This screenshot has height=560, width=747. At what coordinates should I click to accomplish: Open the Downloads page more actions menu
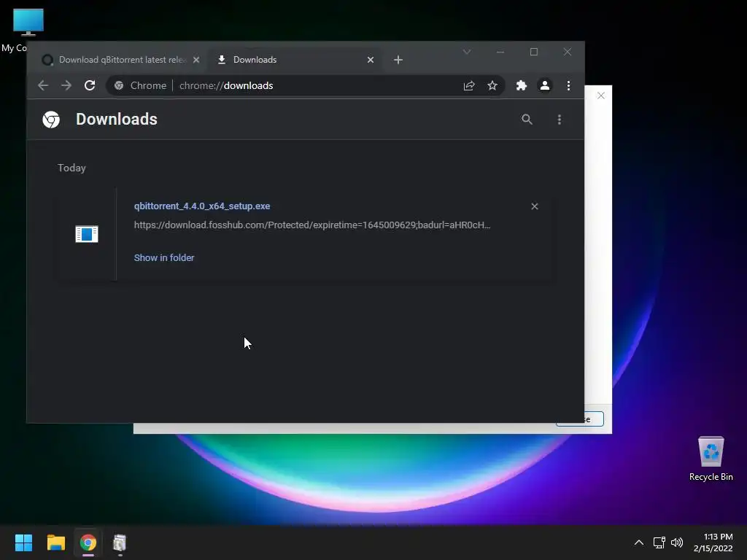coord(560,120)
